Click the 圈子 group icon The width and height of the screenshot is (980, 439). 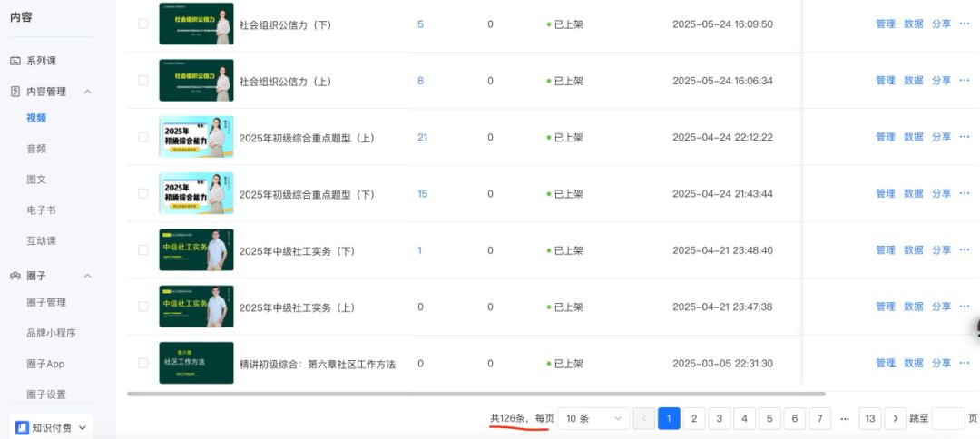pos(15,276)
